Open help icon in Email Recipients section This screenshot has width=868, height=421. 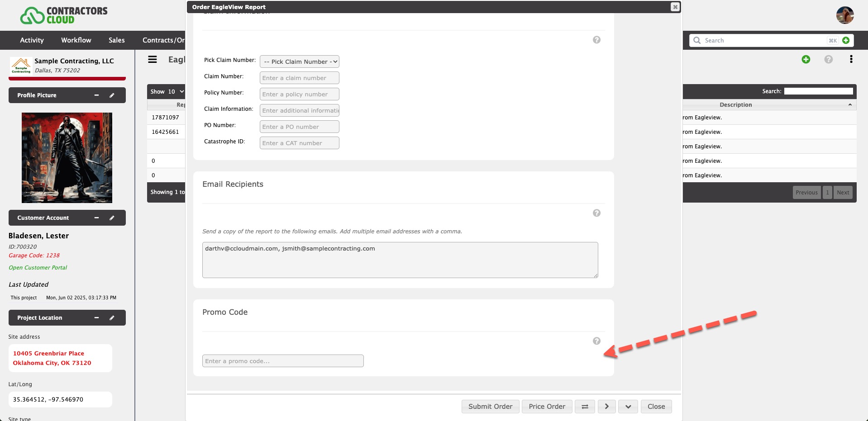pos(596,213)
